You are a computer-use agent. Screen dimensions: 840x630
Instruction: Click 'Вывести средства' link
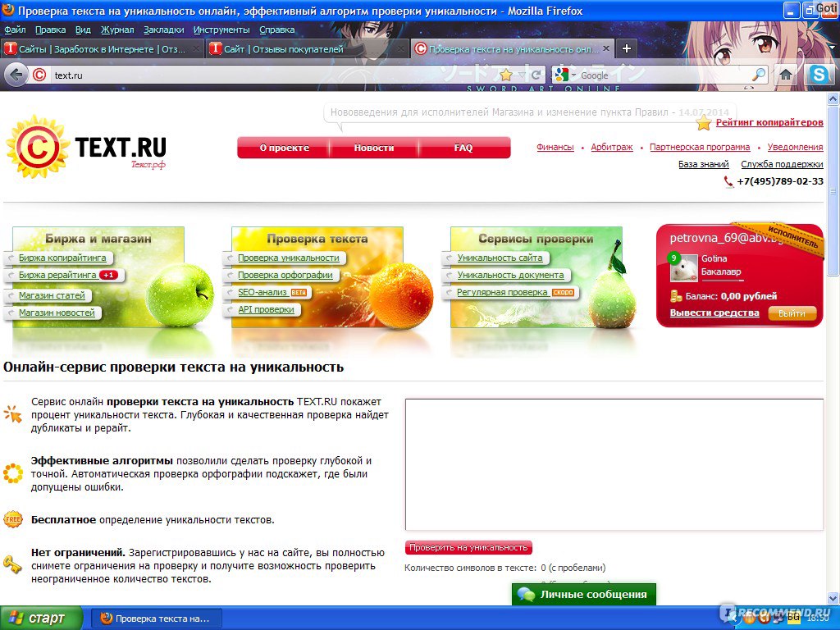[714, 313]
